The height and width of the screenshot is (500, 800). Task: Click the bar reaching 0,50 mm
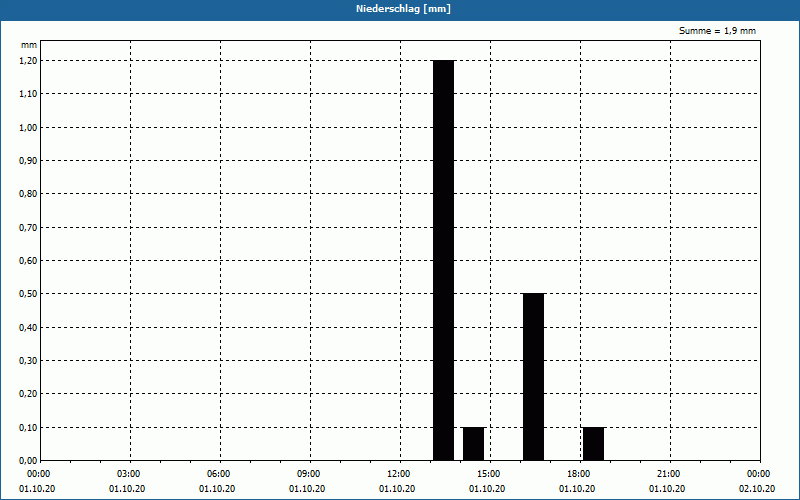tap(534, 377)
